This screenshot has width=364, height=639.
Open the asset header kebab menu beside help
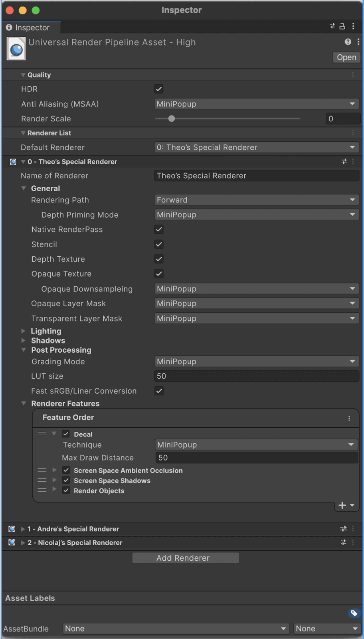click(x=358, y=42)
